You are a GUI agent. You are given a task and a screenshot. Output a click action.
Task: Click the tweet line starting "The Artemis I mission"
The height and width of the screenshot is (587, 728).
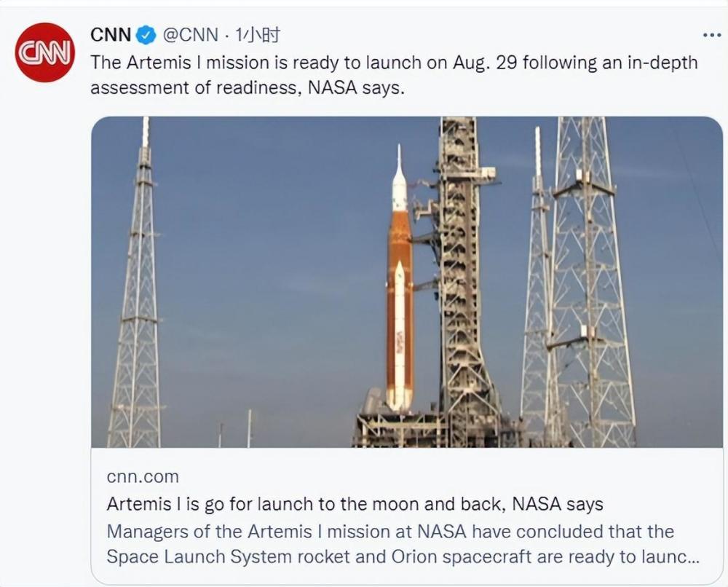click(393, 63)
